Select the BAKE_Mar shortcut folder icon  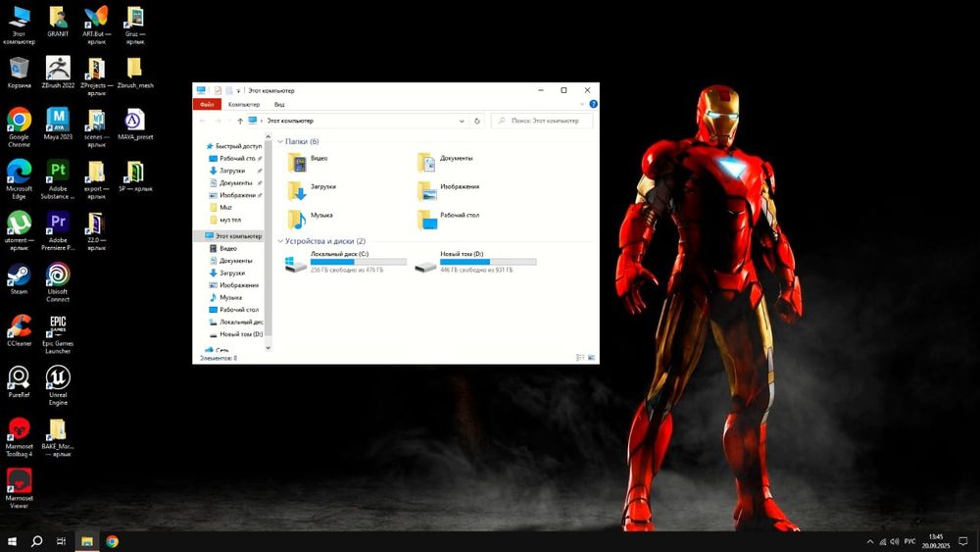[58, 437]
